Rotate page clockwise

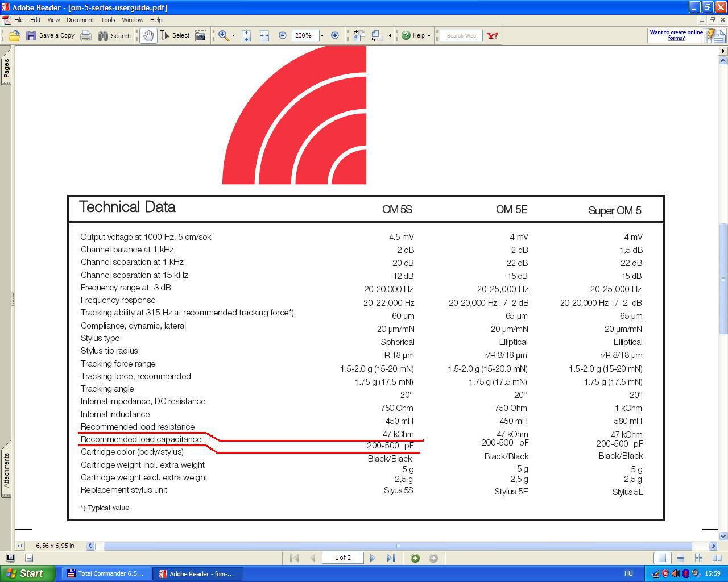(x=359, y=36)
